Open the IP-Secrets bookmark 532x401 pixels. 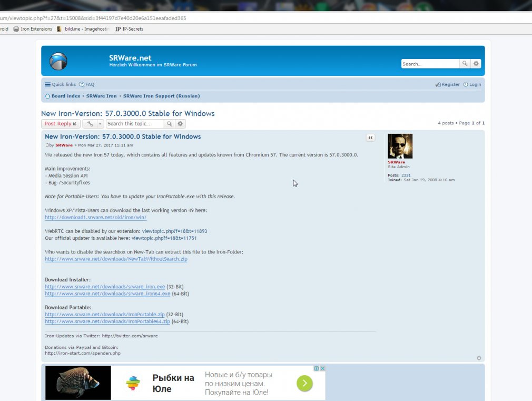pos(129,29)
